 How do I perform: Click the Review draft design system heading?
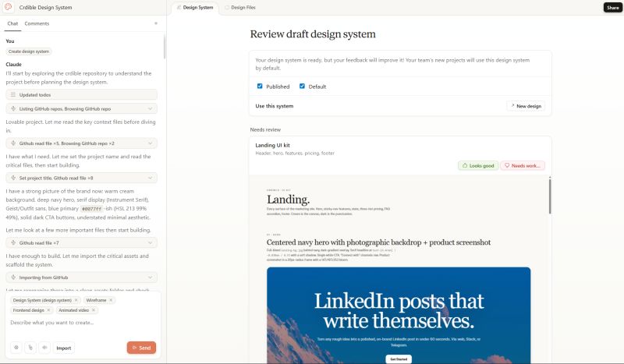[x=313, y=34]
